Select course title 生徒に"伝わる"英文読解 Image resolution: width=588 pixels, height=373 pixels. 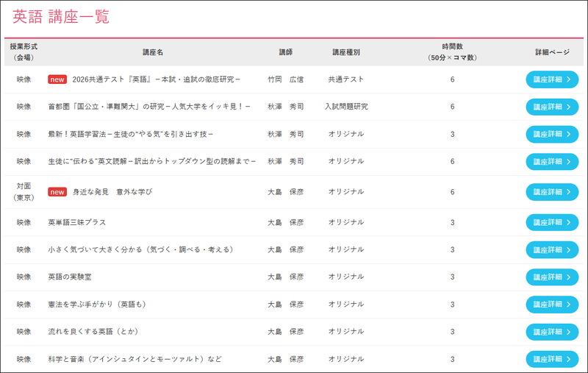click(152, 162)
